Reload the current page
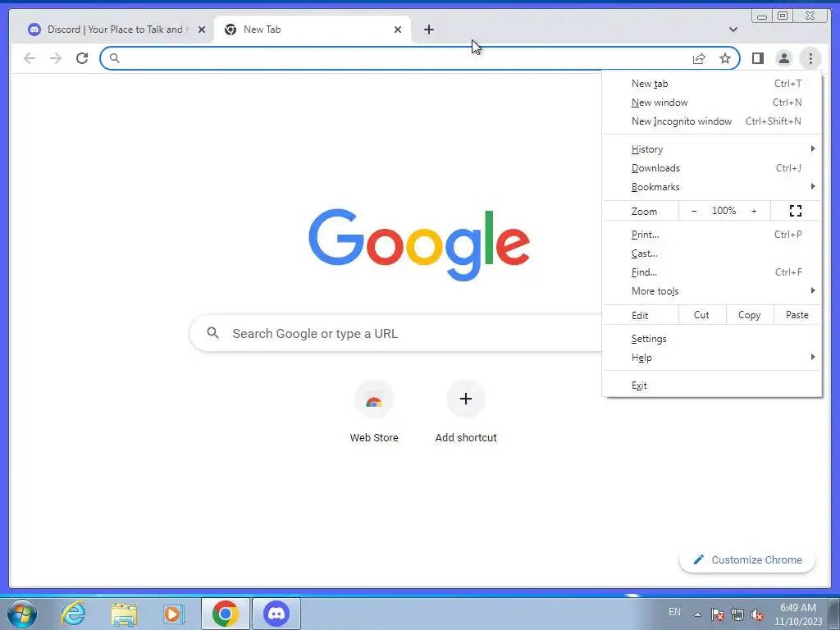The width and height of the screenshot is (840, 630). coord(82,58)
